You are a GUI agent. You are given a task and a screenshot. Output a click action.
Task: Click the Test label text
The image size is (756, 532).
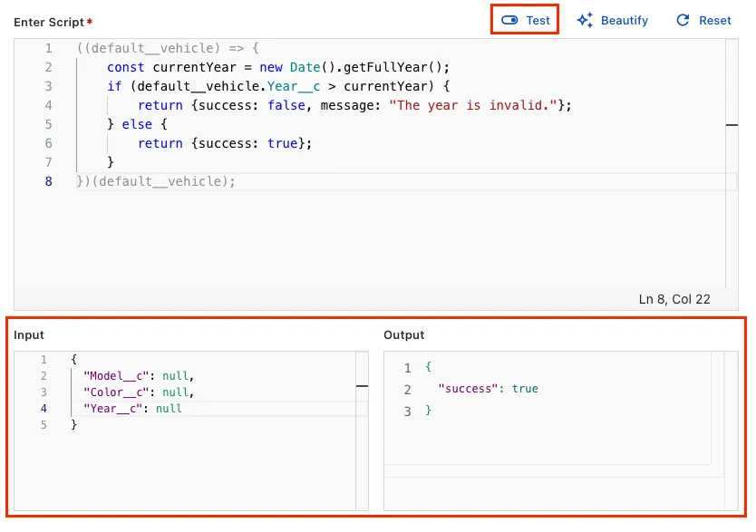click(x=538, y=20)
